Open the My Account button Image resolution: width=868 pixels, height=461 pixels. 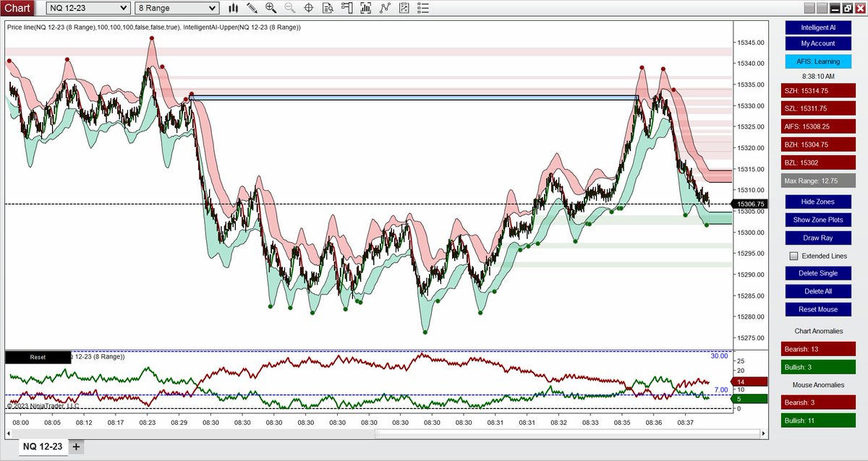point(818,43)
